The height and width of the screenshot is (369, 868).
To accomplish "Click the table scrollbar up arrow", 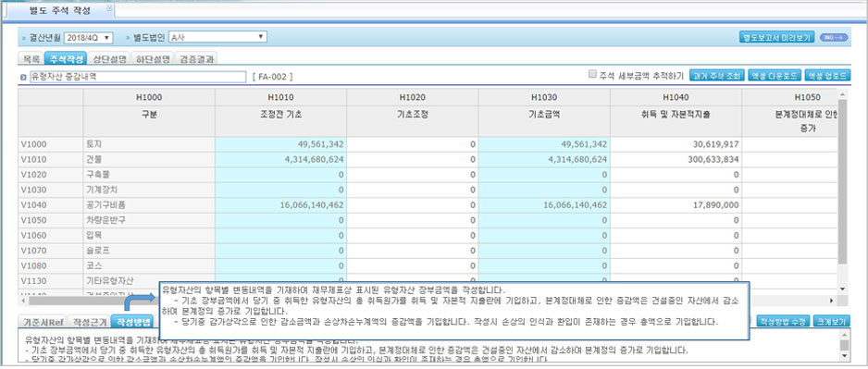I will [842, 93].
